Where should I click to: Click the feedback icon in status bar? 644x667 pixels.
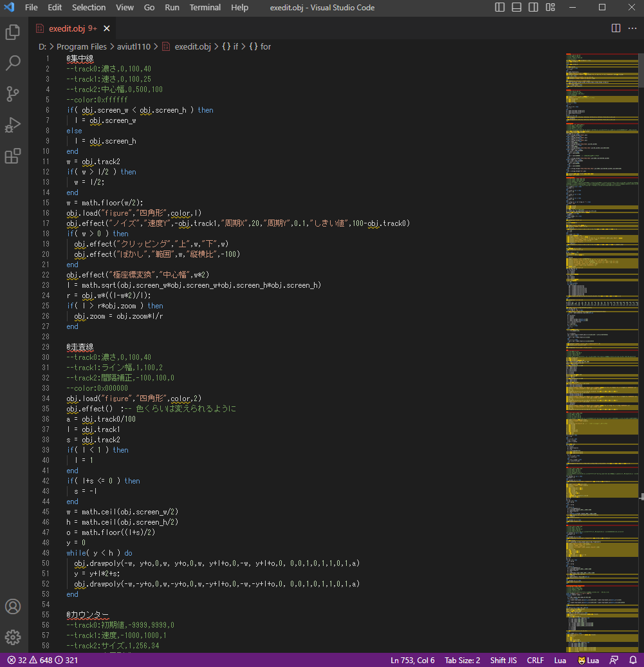[614, 660]
